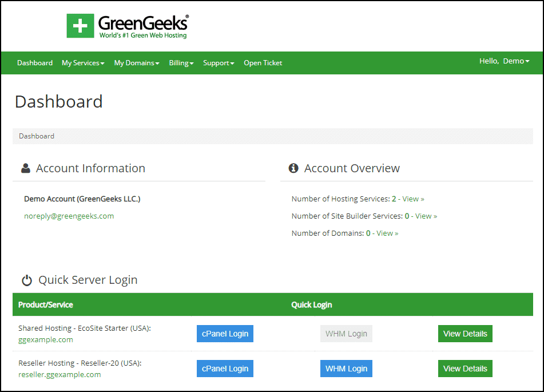View the number of domains link
The height and width of the screenshot is (392, 544).
tap(387, 233)
